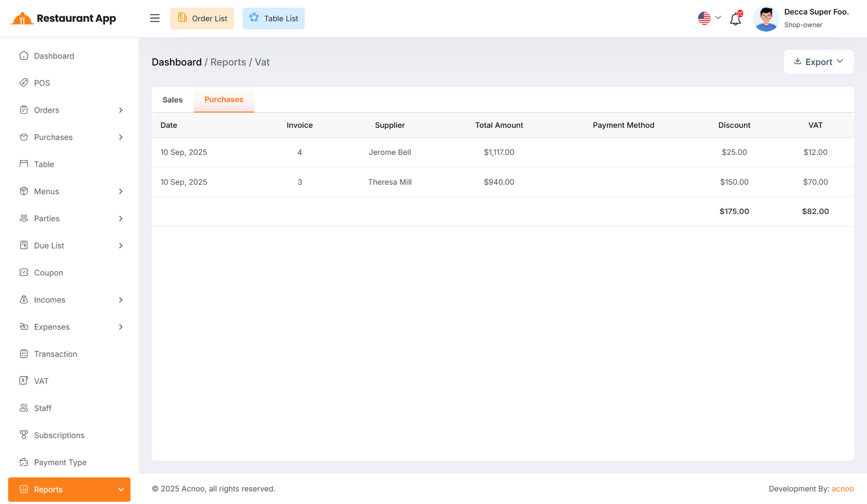Viewport: 867px width, 504px height.
Task: Click the Order List button
Action: pyautogui.click(x=202, y=18)
